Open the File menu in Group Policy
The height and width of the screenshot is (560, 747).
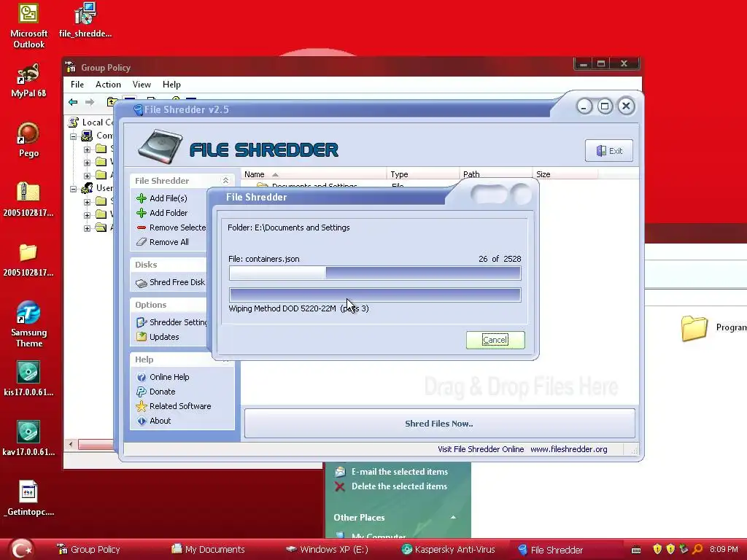[x=77, y=85]
